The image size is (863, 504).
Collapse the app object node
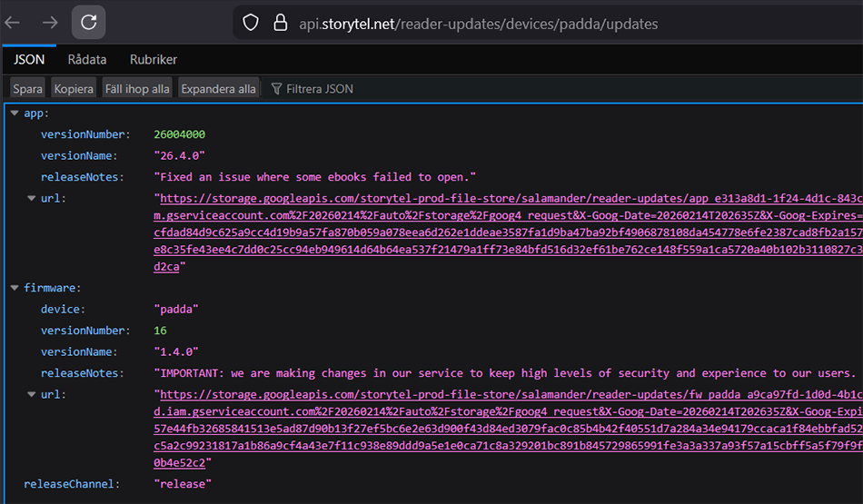pyautogui.click(x=14, y=114)
